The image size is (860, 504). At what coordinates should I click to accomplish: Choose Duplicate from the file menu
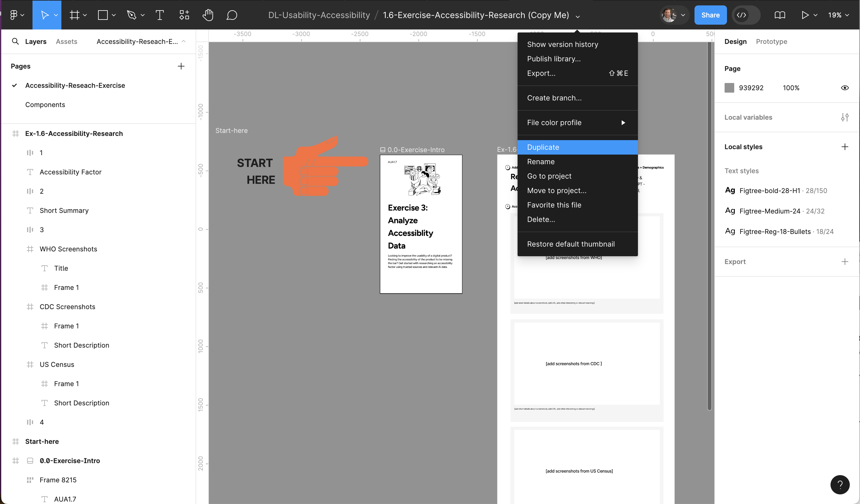click(x=577, y=147)
